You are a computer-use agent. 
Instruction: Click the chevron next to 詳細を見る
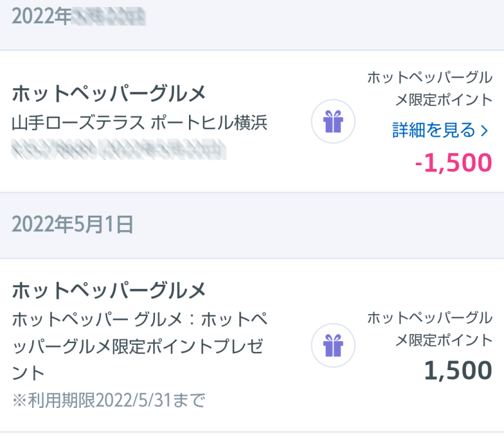click(484, 131)
